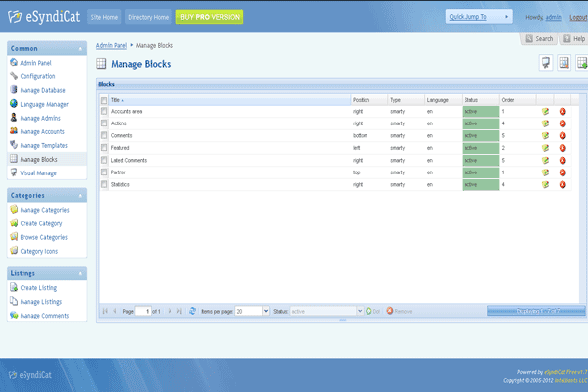Click the Site Home menu item
The width and height of the screenshot is (588, 392).
[102, 17]
